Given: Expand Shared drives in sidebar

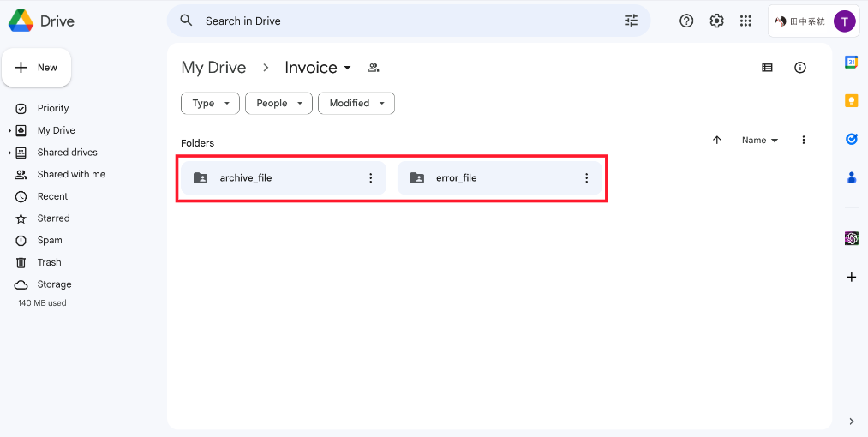Looking at the screenshot, I should [x=10, y=153].
